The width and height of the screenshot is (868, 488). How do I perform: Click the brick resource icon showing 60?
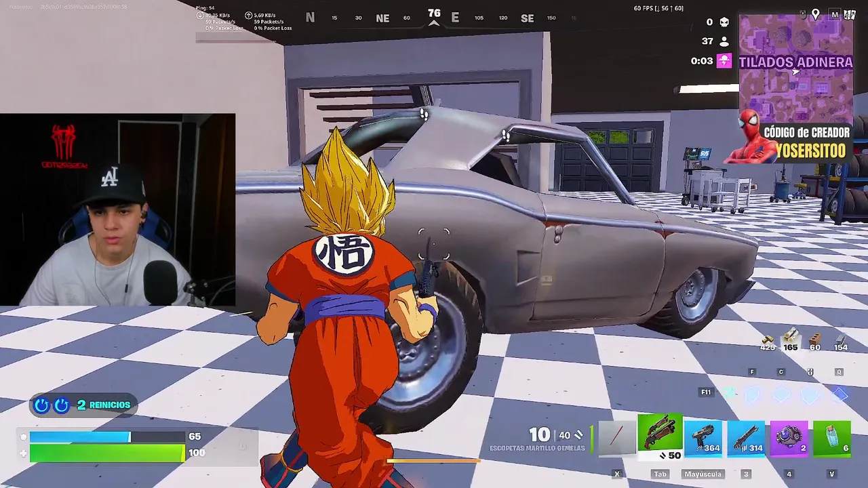pos(815,337)
